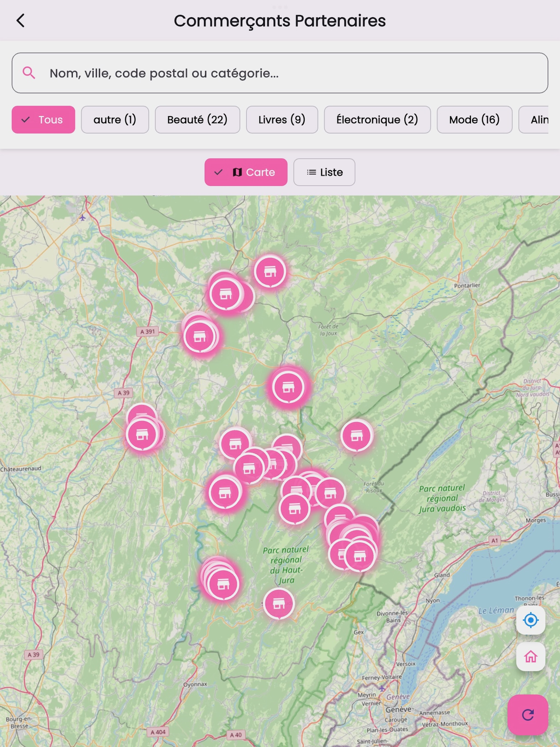
Task: Open the shop marker nearest the Swiss border
Action: (360, 556)
